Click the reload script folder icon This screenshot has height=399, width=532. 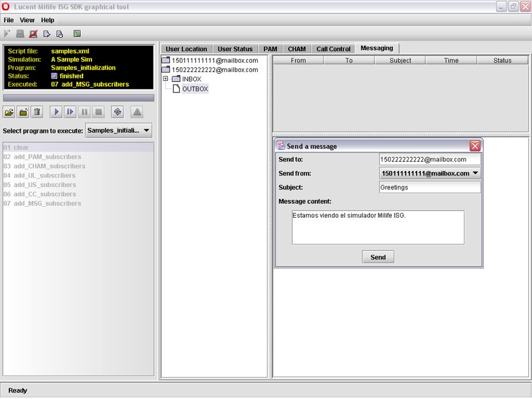23,112
